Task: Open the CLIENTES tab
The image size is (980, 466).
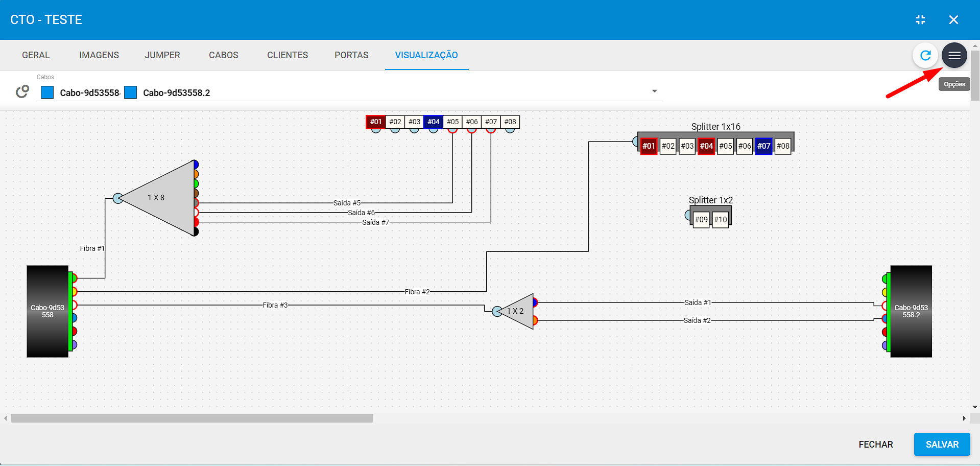Action: point(288,55)
